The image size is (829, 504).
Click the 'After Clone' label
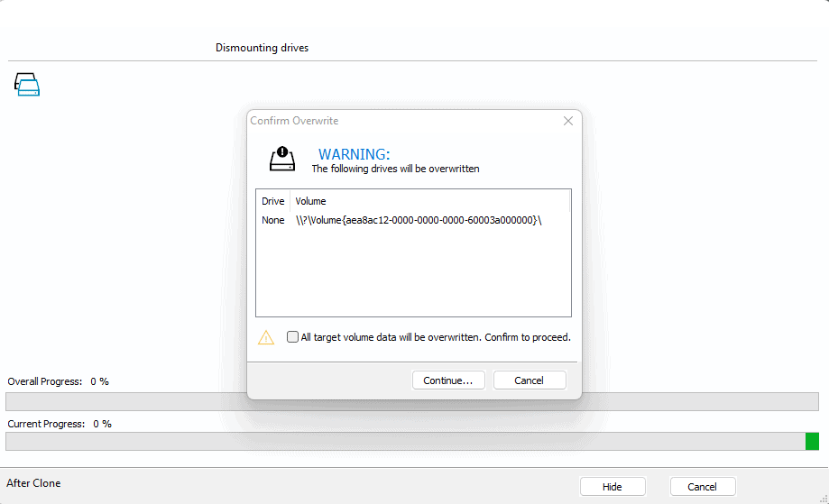33,483
